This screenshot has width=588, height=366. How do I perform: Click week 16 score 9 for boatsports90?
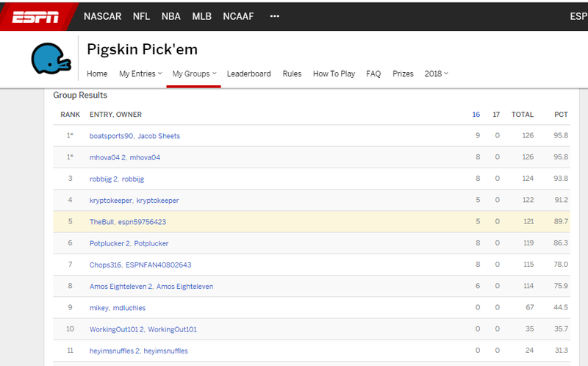pos(478,135)
